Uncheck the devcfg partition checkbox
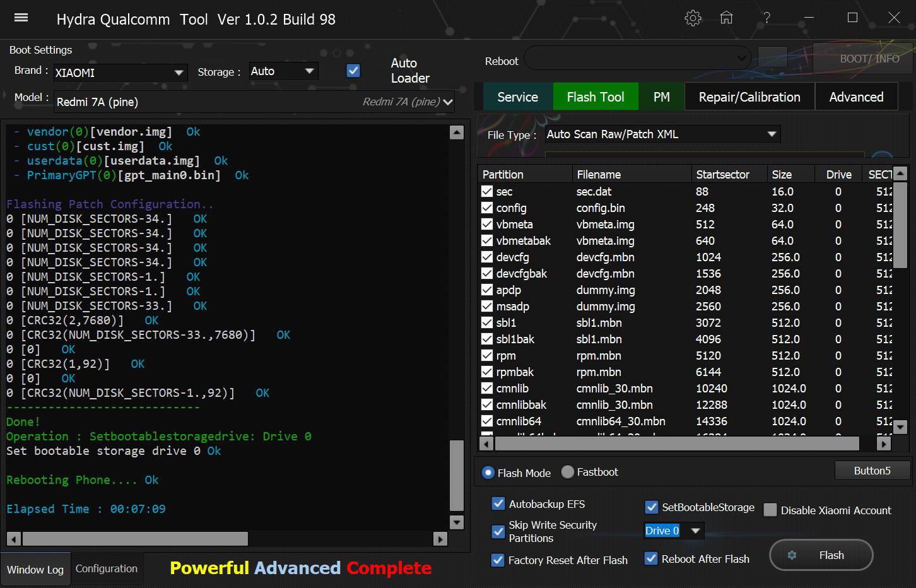This screenshot has width=916, height=588. (487, 257)
